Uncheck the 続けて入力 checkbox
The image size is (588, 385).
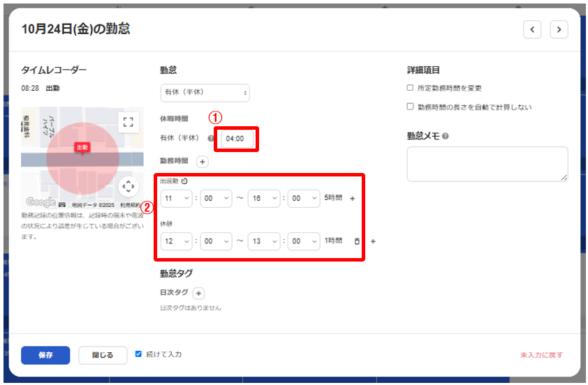[139, 354]
